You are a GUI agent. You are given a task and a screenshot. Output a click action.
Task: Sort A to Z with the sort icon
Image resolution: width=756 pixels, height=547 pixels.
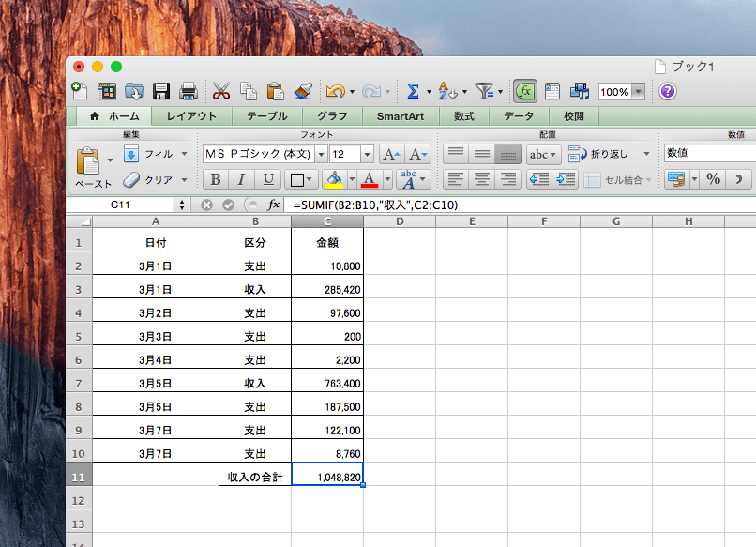point(447,91)
